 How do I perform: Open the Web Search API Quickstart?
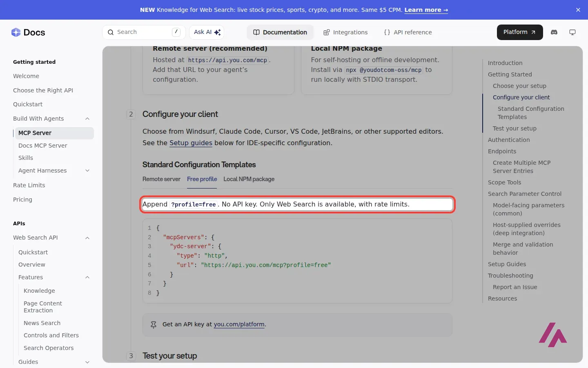pos(33,252)
